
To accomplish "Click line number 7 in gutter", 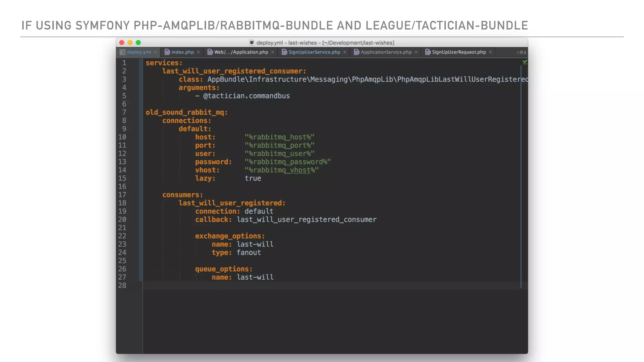I will click(x=124, y=112).
